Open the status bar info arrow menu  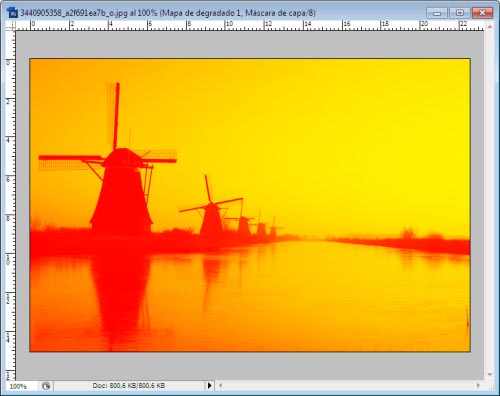point(209,386)
